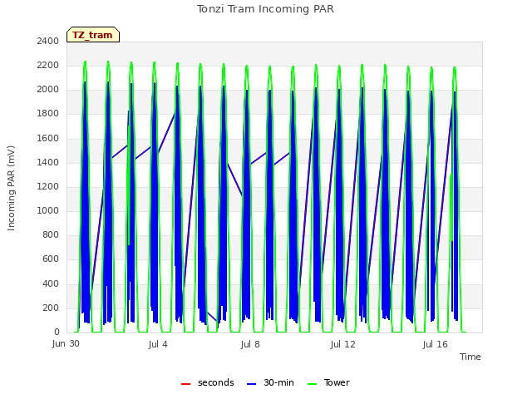Click the 1600 y-axis tick label
532x399 pixels.
click(x=48, y=138)
